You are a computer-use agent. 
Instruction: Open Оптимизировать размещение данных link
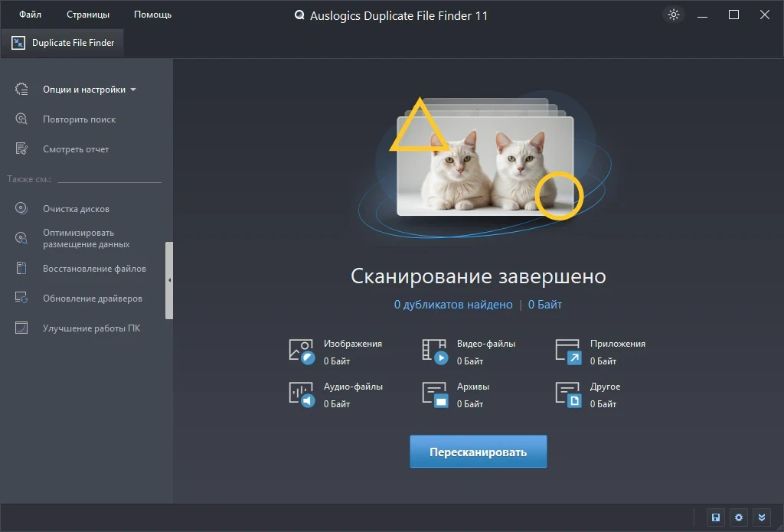tap(86, 239)
